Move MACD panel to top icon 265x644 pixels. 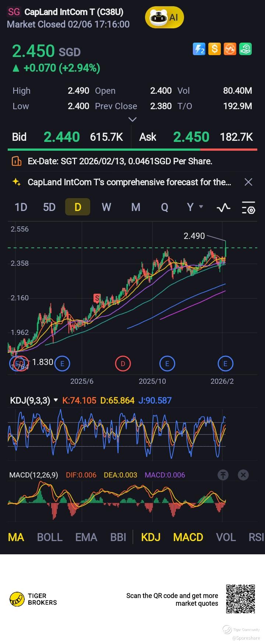[x=223, y=475]
